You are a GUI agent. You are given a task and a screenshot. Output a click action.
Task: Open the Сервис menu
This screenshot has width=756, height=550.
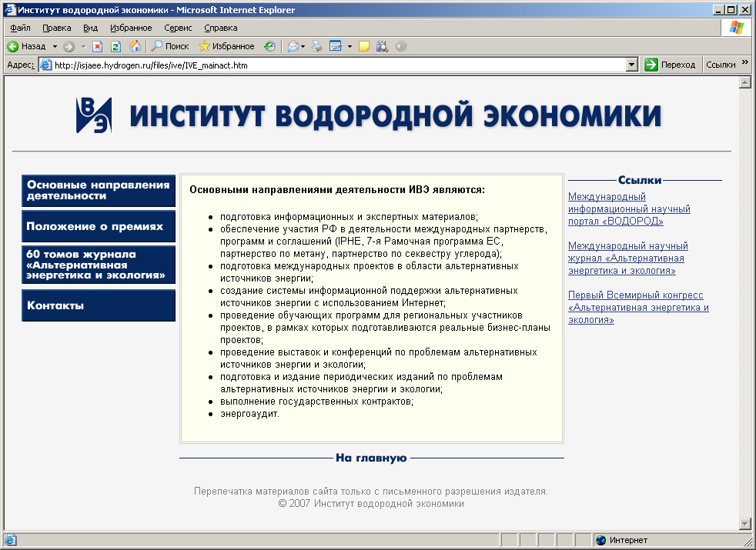(x=178, y=28)
